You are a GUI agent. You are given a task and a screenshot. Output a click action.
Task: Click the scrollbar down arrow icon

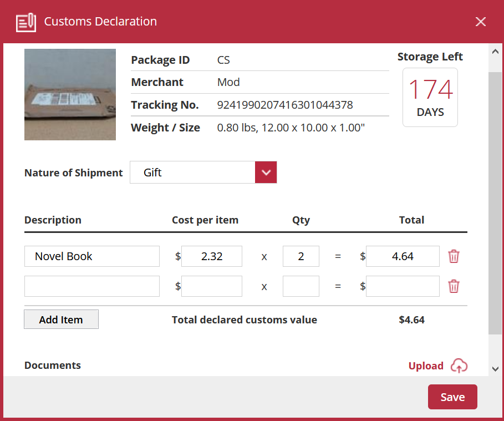(x=495, y=368)
